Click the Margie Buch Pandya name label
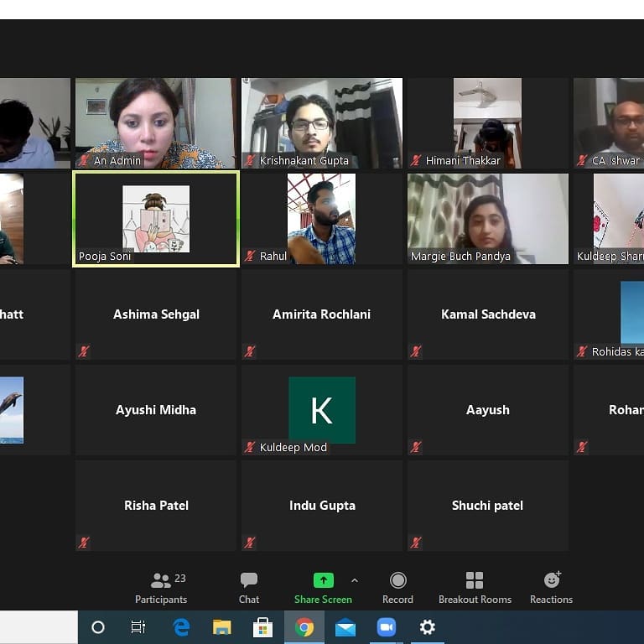 click(460, 257)
